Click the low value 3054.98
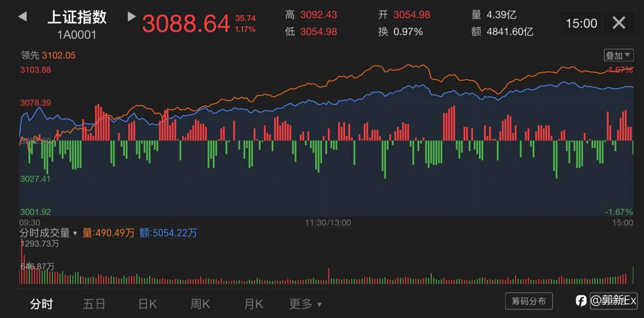644x318 pixels. coord(318,32)
